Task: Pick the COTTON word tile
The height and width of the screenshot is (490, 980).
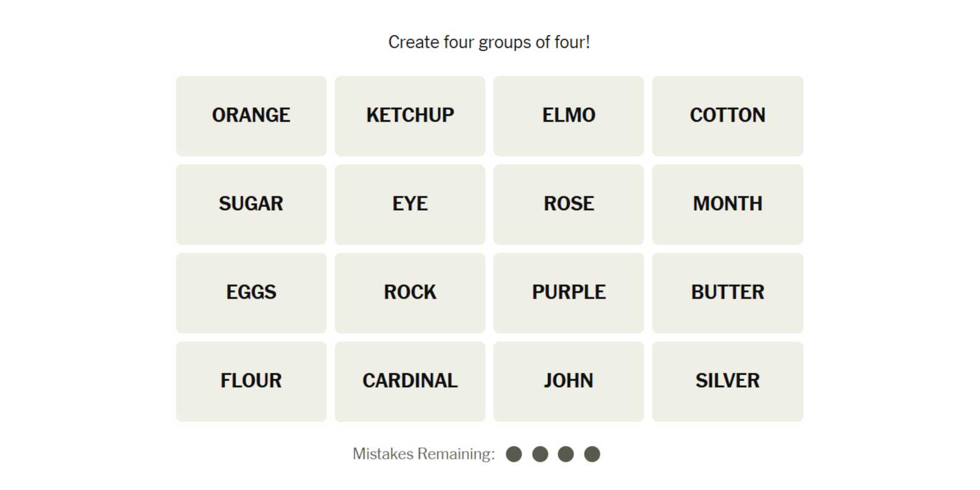Action: [728, 116]
